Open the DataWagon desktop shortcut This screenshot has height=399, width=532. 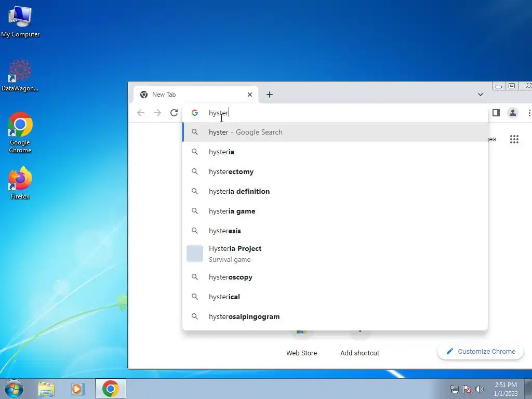pos(20,75)
